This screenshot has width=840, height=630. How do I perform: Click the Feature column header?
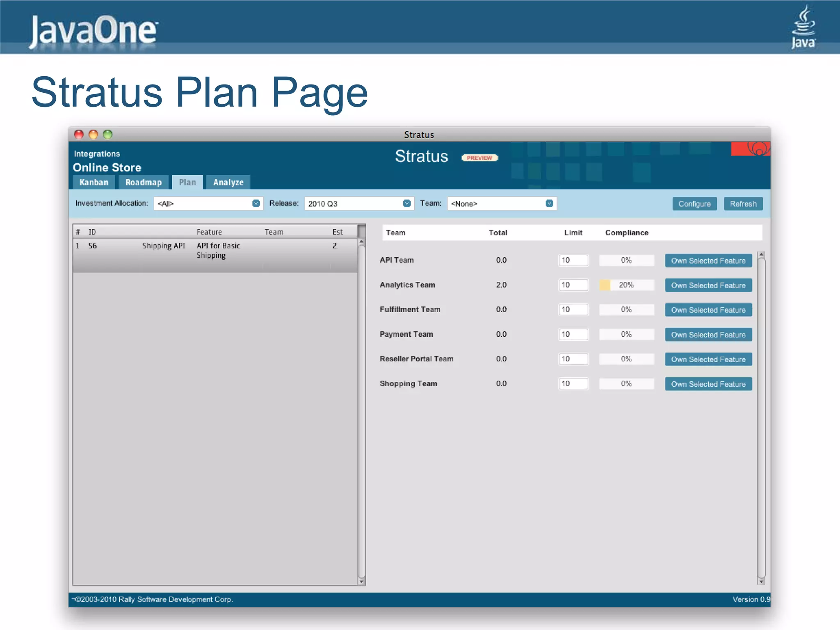coord(209,232)
